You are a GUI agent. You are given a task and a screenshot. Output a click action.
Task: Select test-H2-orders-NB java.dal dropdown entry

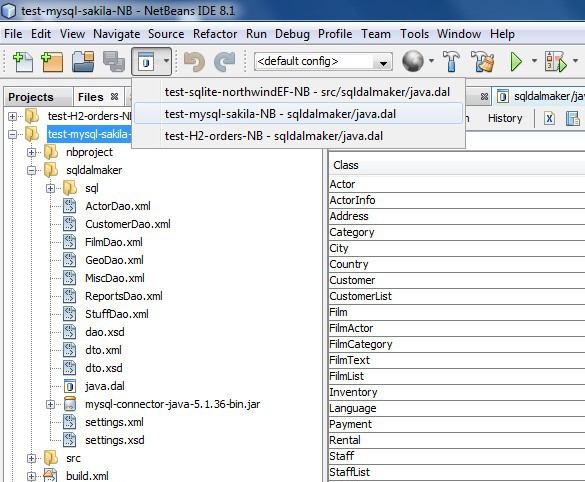point(298,136)
